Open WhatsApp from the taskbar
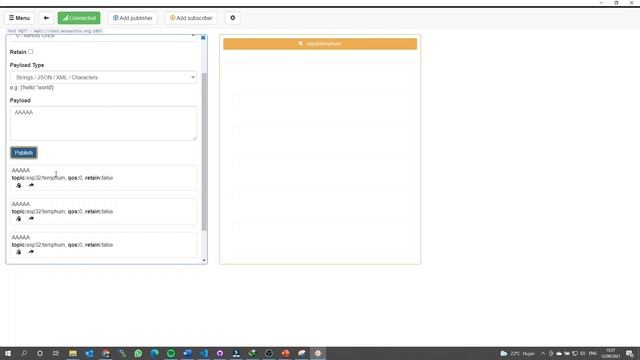Image resolution: width=640 pixels, height=360 pixels. coord(138,353)
